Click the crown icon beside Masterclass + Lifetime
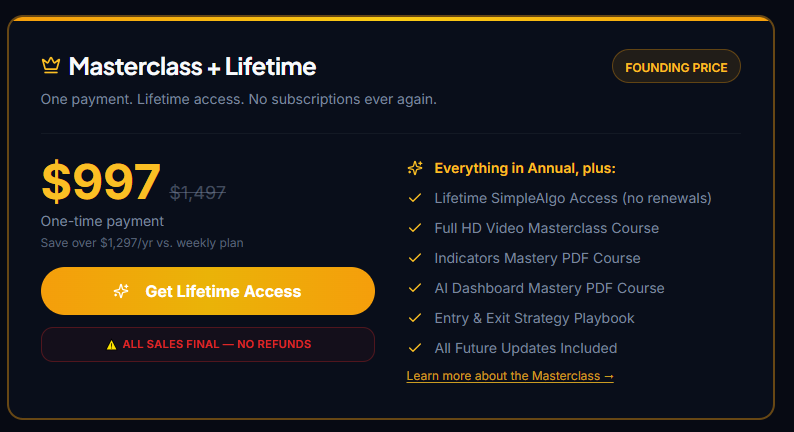 pos(51,66)
